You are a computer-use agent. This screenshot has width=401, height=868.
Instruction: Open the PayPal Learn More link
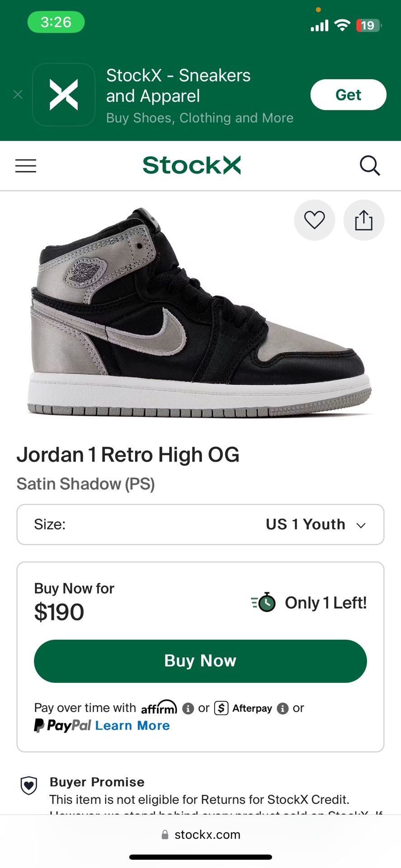132,726
